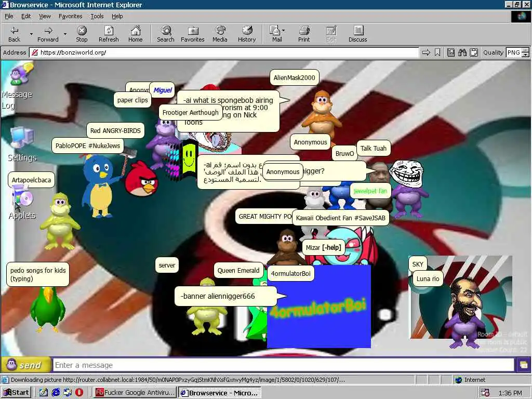Click the 'BruwO' name tag

coord(344,153)
